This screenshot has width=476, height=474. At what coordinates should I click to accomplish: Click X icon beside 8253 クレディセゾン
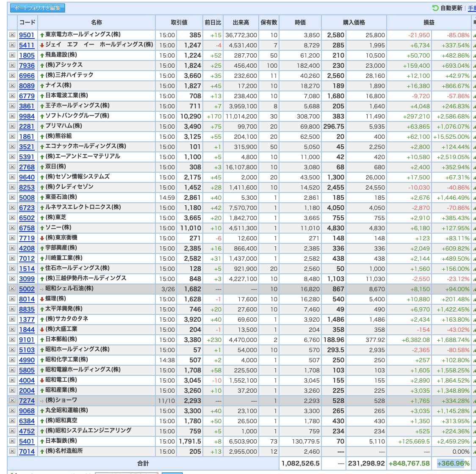point(12,187)
